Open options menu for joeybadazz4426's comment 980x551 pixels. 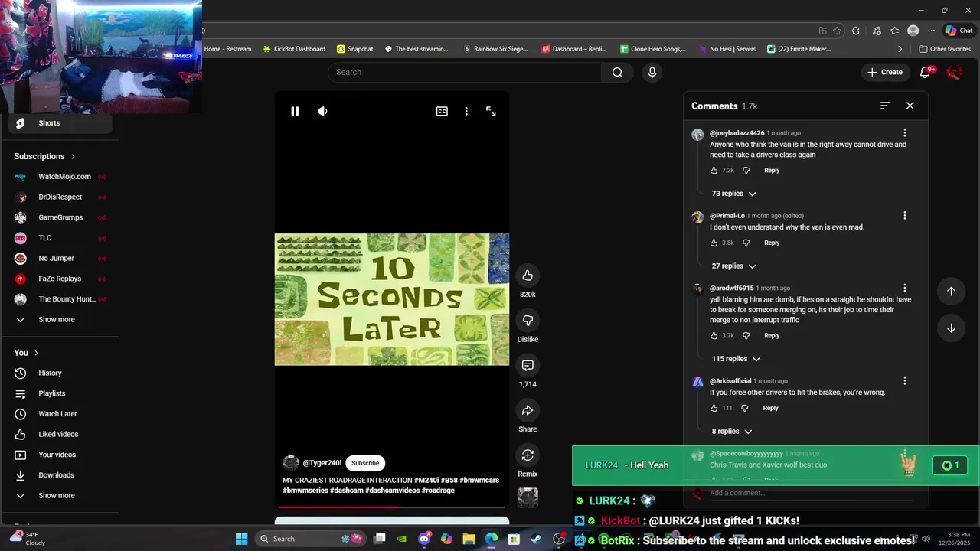tap(904, 133)
